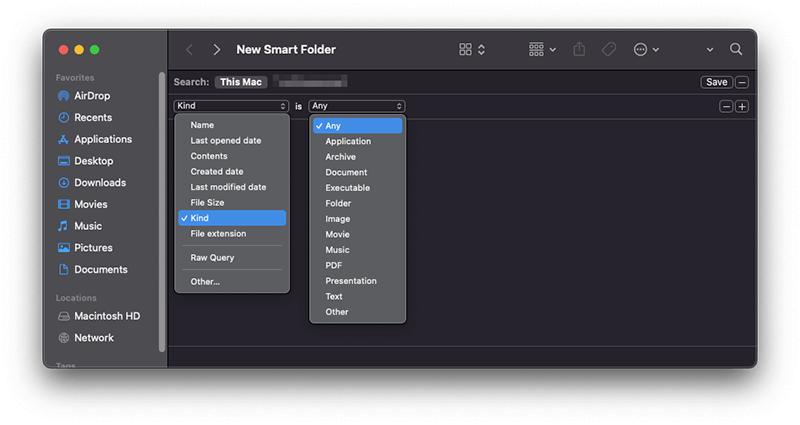Click the Pictures sidebar icon
This screenshot has height=425, width=800.
click(x=63, y=248)
